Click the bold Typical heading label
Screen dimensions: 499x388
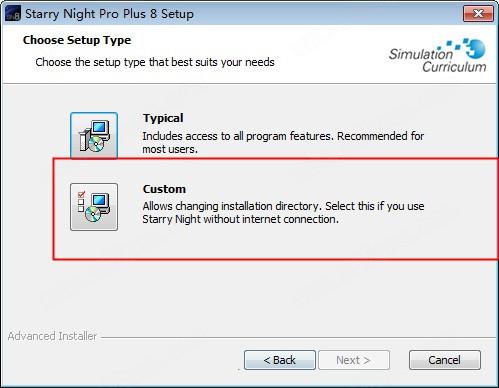pyautogui.click(x=163, y=118)
